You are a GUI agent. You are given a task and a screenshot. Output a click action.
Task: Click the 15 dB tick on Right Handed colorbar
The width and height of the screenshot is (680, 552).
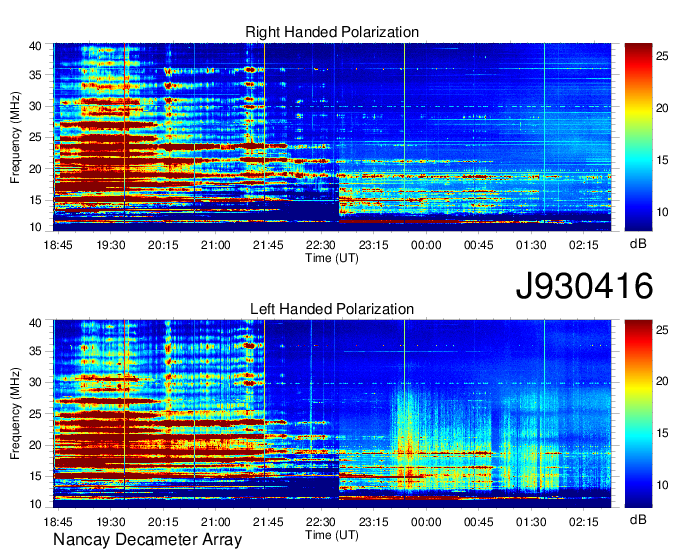pos(662,160)
